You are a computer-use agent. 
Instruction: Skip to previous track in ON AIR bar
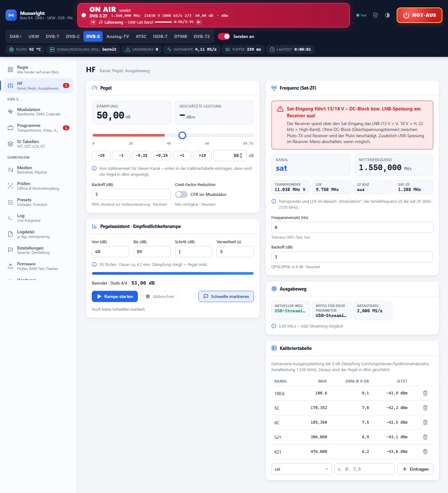click(93, 22)
